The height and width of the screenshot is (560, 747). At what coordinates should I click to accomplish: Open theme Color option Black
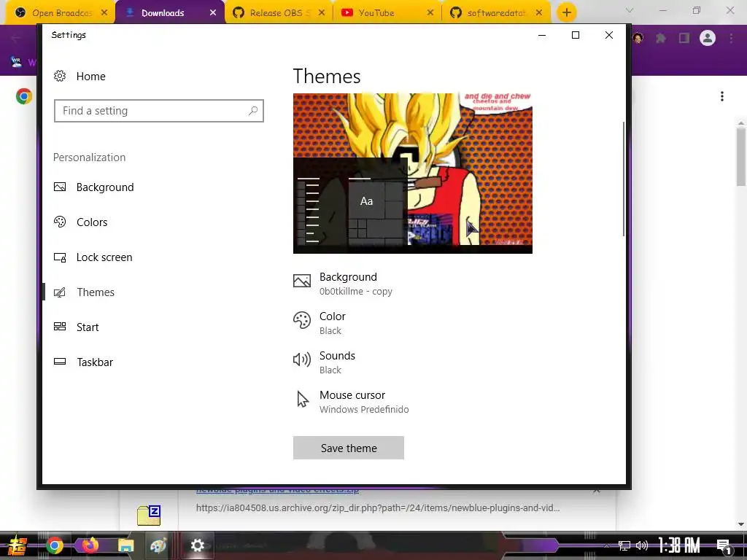(320, 323)
